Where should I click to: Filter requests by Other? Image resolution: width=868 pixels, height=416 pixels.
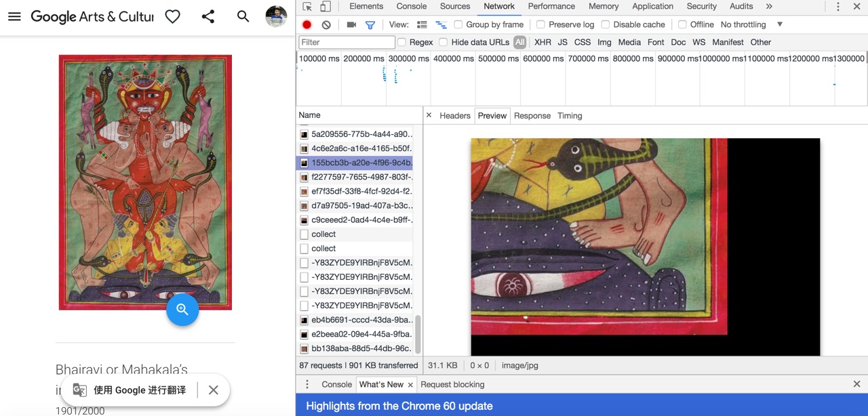(761, 42)
